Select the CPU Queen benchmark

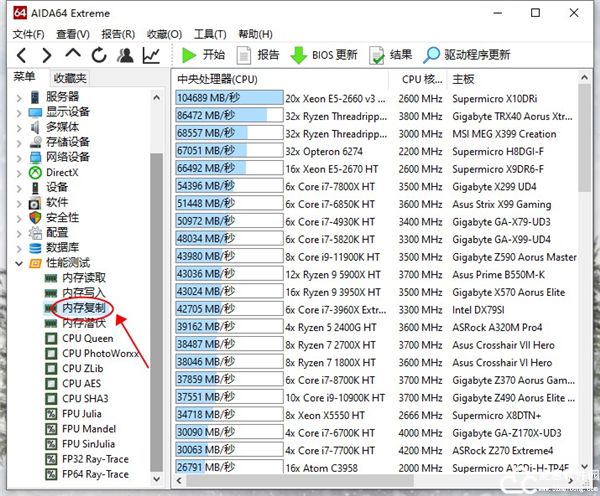click(x=88, y=339)
